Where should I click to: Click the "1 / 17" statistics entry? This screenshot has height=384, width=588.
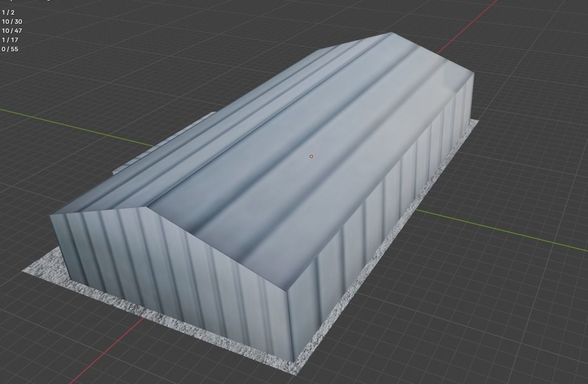[x=10, y=40]
